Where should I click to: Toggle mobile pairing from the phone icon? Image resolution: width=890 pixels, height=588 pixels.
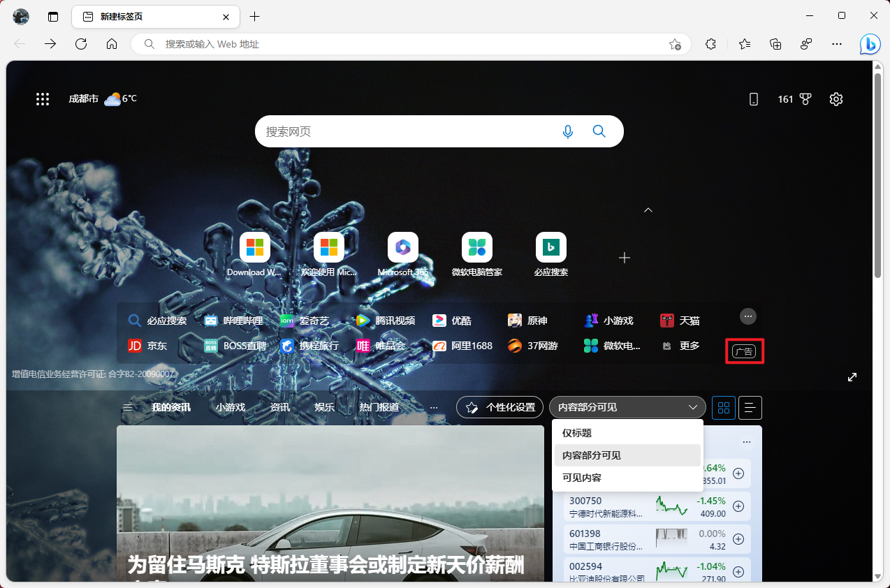pyautogui.click(x=753, y=98)
